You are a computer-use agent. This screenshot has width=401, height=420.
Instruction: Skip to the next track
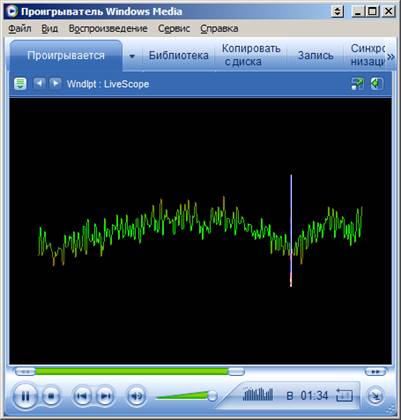tap(105, 396)
